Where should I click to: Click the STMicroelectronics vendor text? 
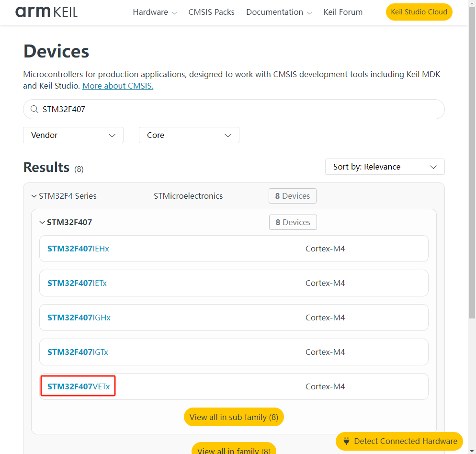coord(188,196)
